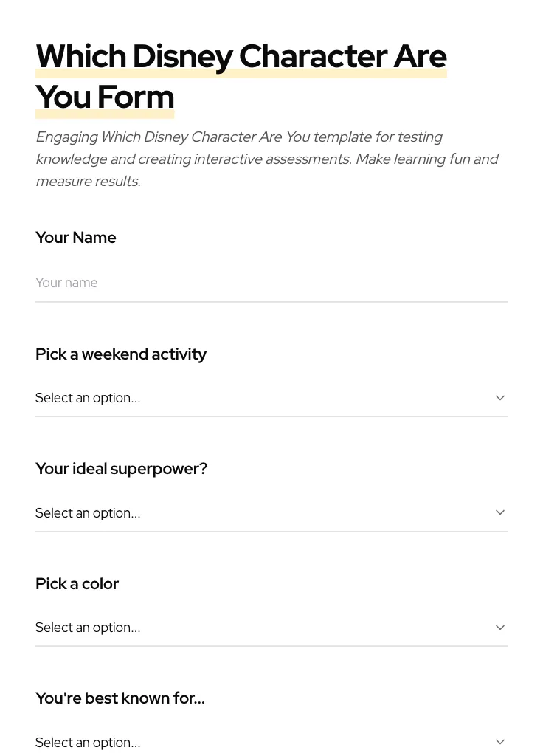Click the weekend activity dropdown chevron
This screenshot has width=543, height=756.
(x=500, y=397)
